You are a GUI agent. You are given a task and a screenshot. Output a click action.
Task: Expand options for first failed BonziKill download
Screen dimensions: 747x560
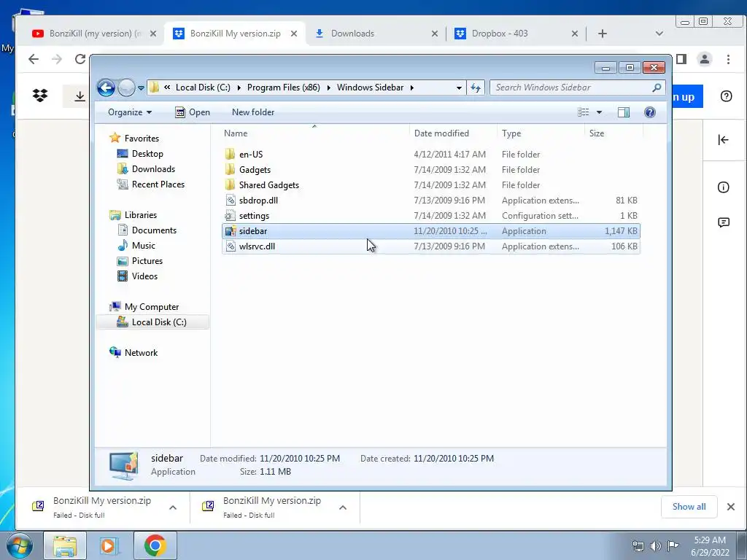(173, 507)
